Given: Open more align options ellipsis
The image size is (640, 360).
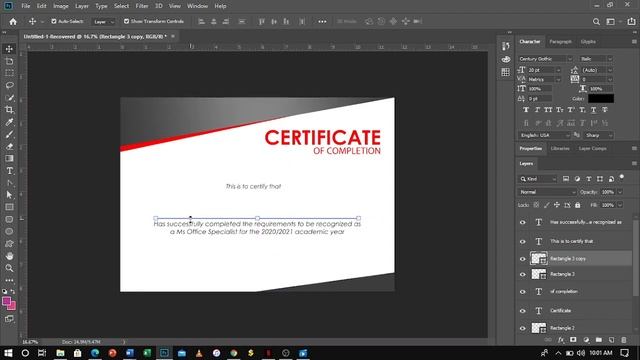Looking at the screenshot, I should click(x=322, y=22).
